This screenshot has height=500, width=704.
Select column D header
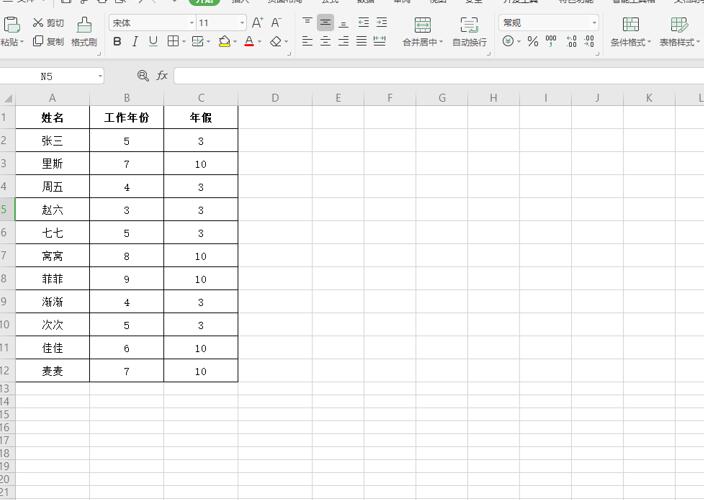[275, 98]
